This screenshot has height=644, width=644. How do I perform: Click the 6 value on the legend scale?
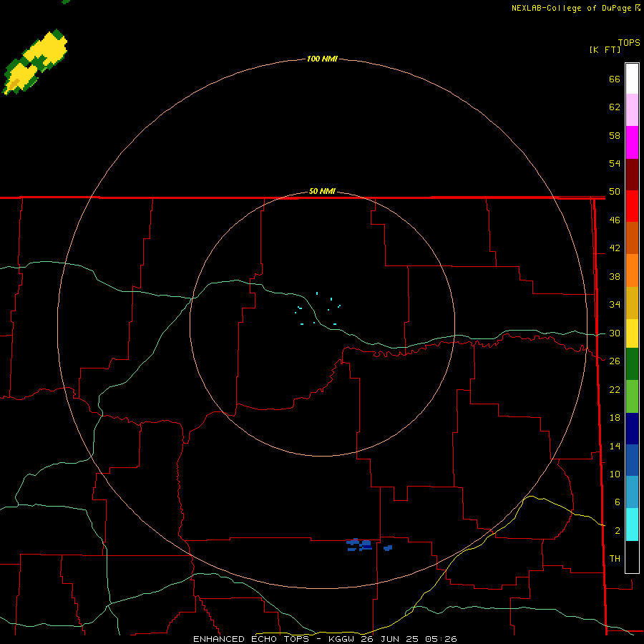[617, 502]
